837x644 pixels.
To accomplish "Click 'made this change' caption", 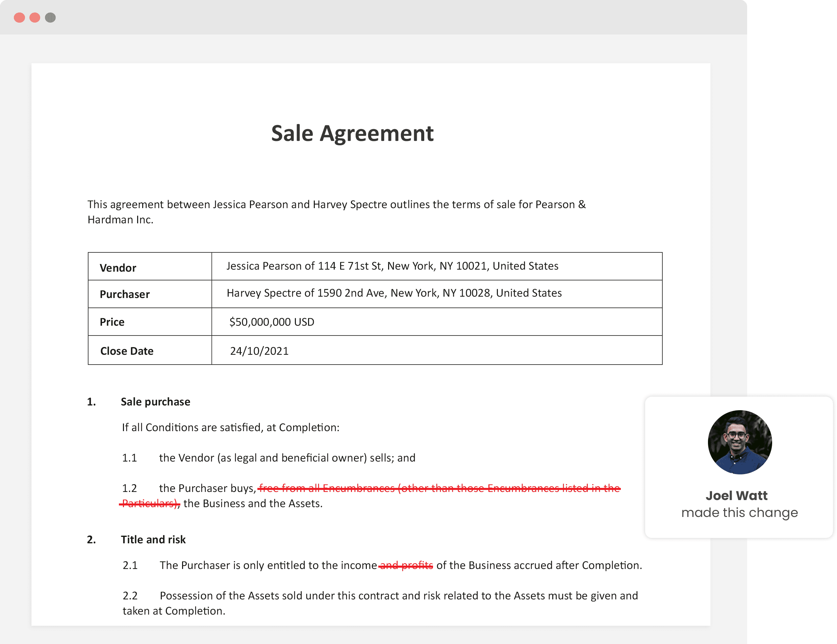I will pyautogui.click(x=740, y=513).
